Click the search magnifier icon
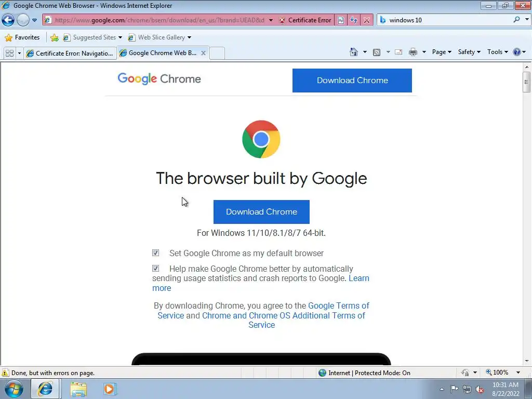The width and height of the screenshot is (532, 399). [516, 20]
